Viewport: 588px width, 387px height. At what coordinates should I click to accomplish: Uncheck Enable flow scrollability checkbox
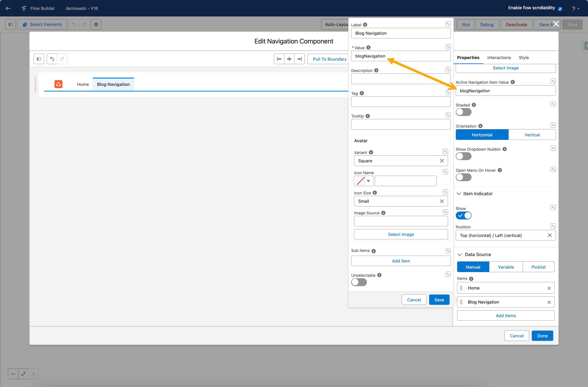point(560,9)
